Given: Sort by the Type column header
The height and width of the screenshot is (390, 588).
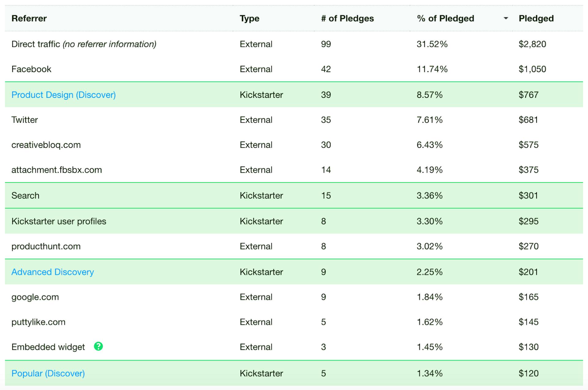Looking at the screenshot, I should (250, 18).
